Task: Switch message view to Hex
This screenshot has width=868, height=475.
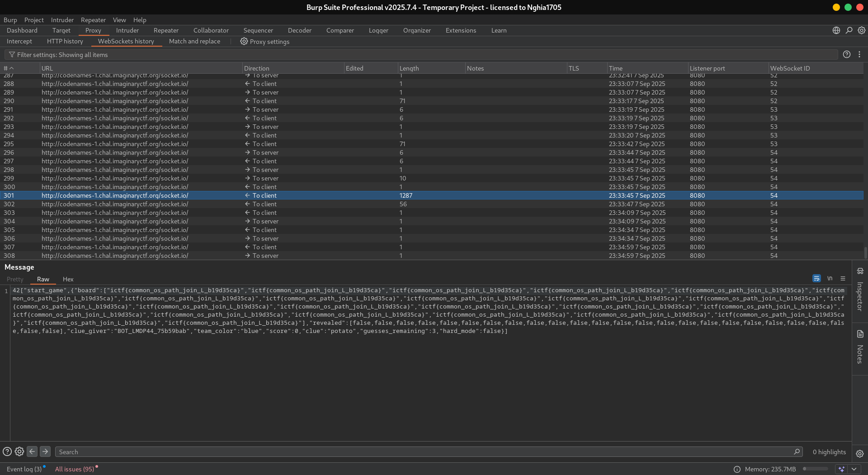Action: (x=68, y=279)
